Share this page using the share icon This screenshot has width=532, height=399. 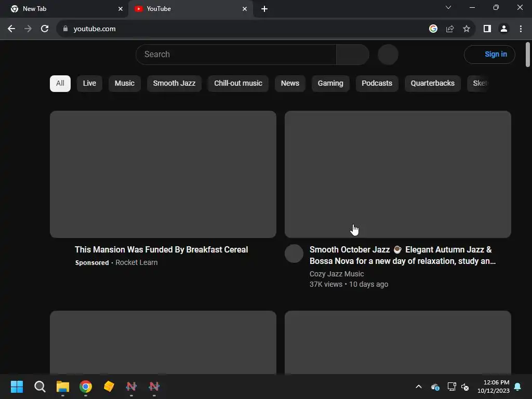[x=450, y=29]
